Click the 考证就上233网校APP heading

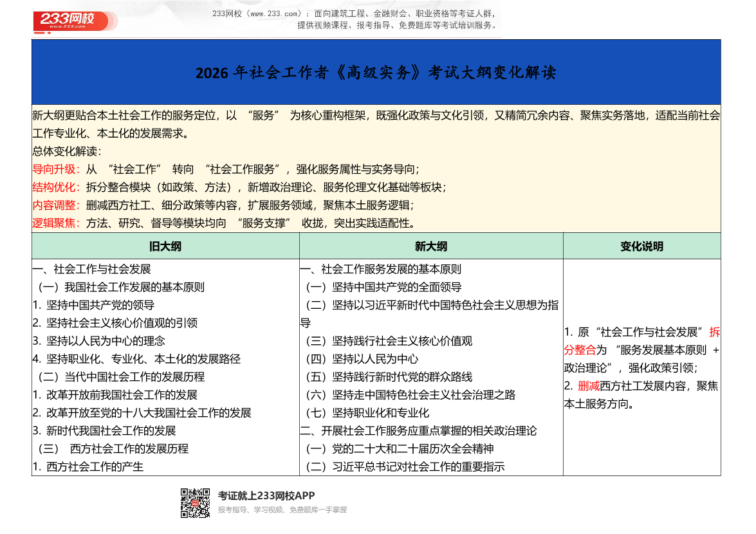tap(266, 495)
